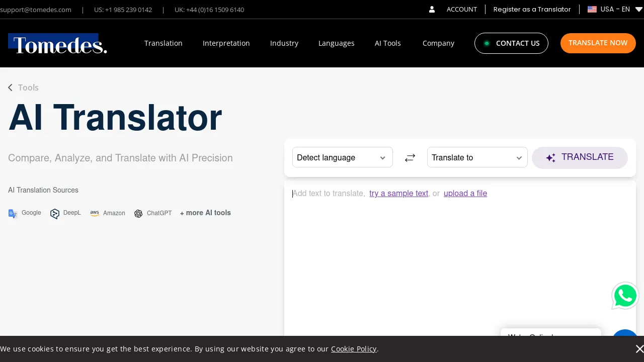Select the ChatGPT translation source icon
Image resolution: width=644 pixels, height=362 pixels.
pyautogui.click(x=138, y=213)
